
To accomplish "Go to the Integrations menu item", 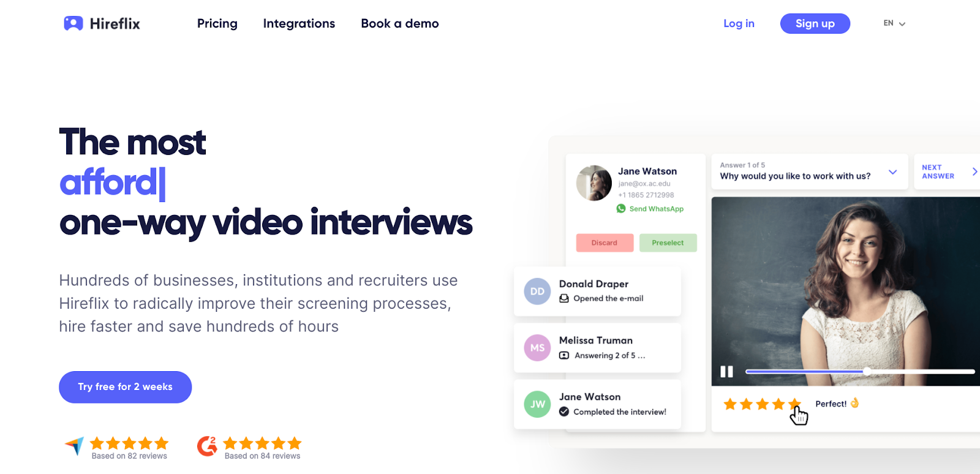I will pyautogui.click(x=299, y=23).
